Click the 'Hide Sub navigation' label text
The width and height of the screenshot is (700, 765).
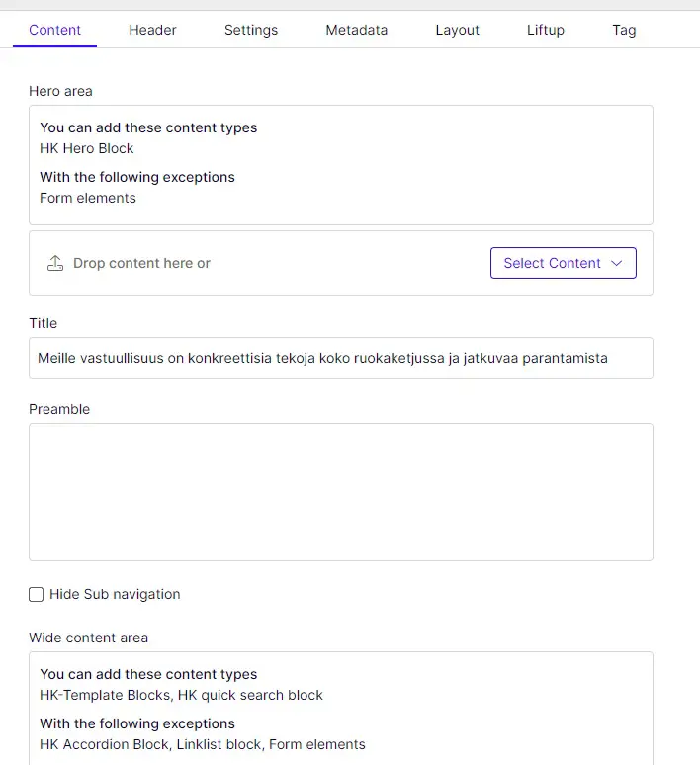[x=115, y=594]
